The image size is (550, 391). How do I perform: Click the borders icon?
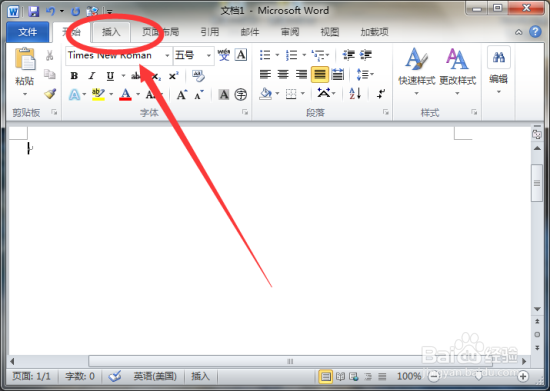(291, 94)
